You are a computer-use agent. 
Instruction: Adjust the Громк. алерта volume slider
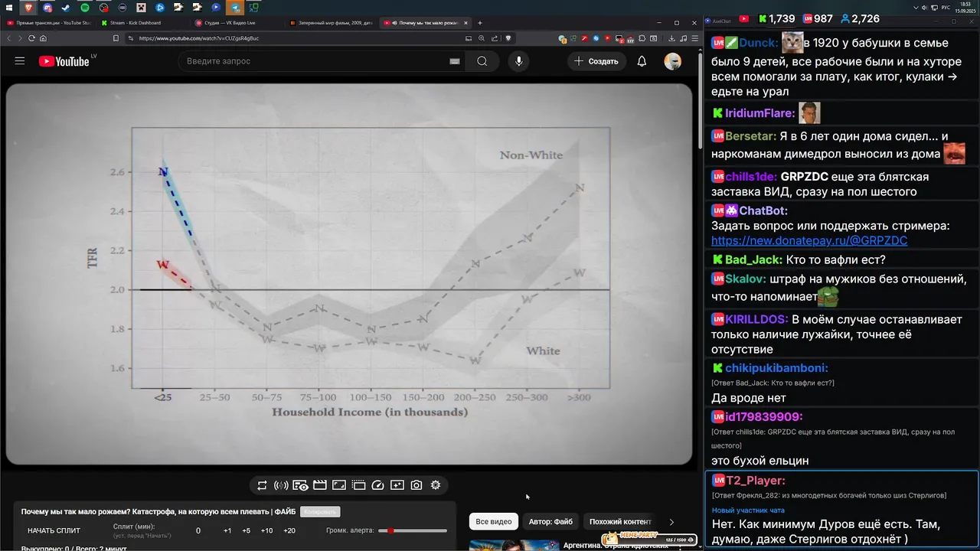[x=412, y=530]
